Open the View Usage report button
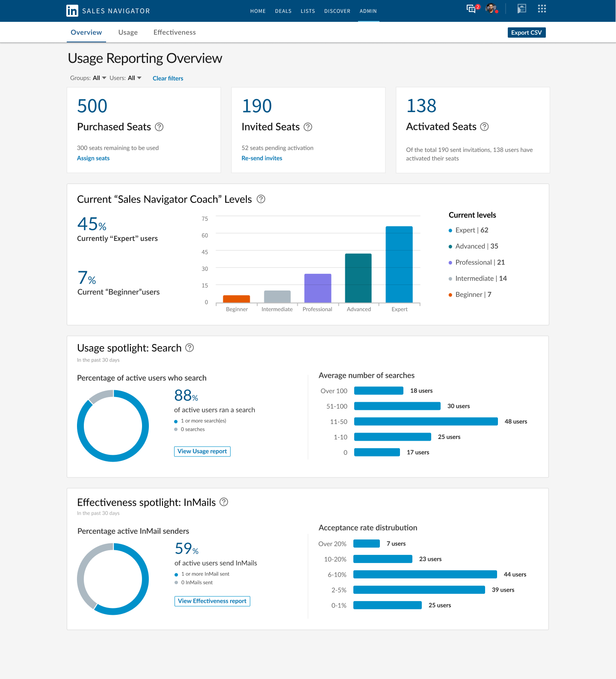 coord(202,451)
